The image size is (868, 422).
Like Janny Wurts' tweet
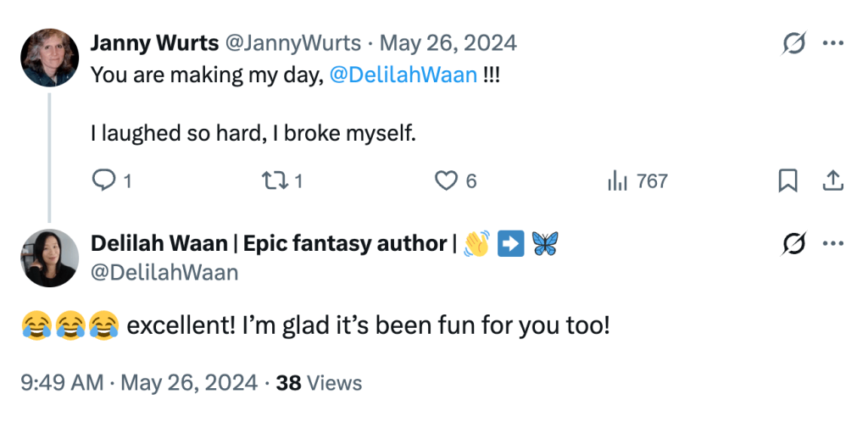447,180
